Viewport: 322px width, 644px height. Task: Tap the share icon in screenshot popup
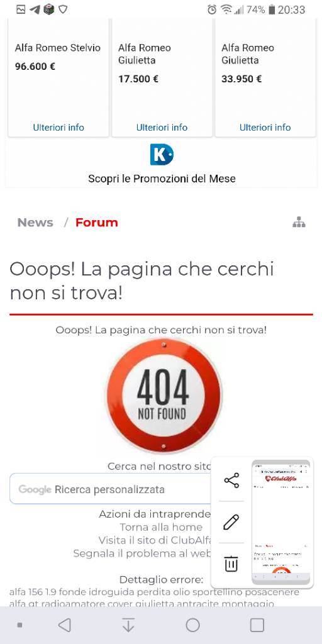tap(231, 480)
